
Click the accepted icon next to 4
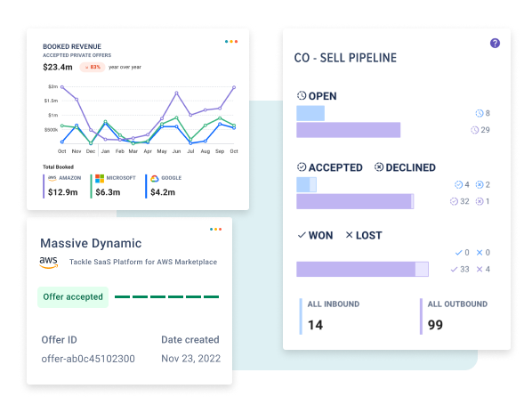(x=458, y=184)
